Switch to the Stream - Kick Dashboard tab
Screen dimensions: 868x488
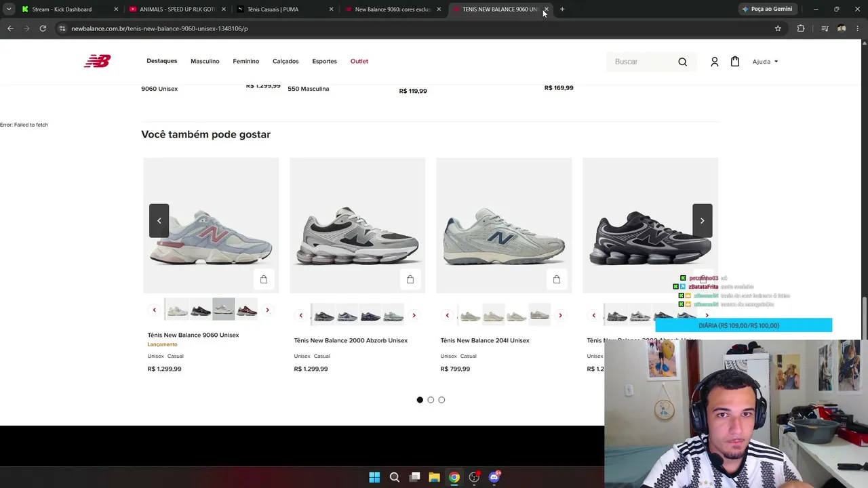[68, 9]
